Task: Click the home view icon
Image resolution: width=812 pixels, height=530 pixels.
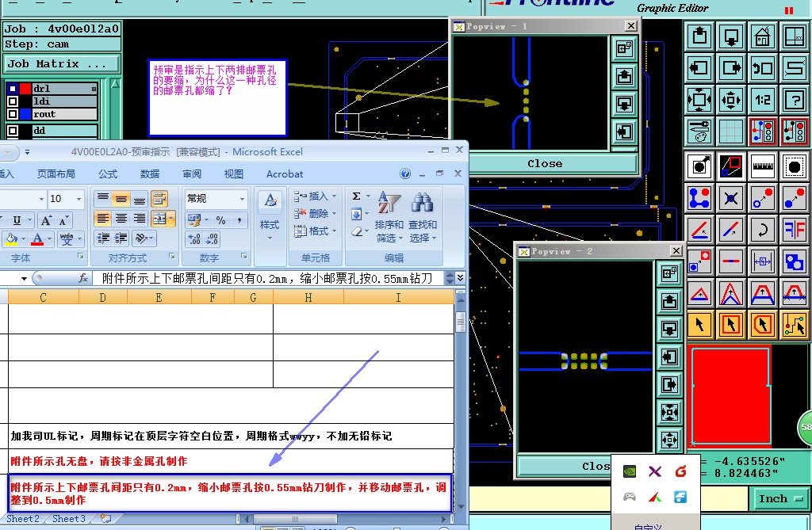Action: point(763,36)
